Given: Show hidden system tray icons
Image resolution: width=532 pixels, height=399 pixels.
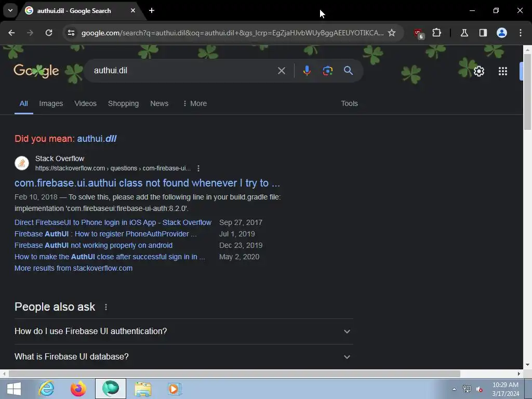Looking at the screenshot, I should (x=454, y=389).
